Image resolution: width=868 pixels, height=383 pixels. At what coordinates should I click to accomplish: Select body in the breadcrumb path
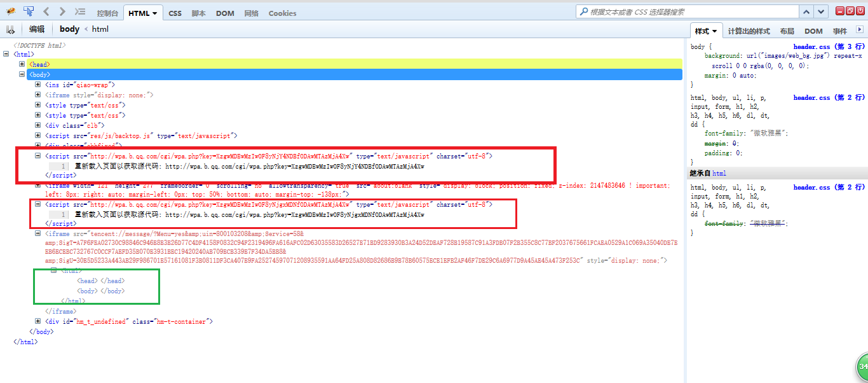click(x=69, y=29)
